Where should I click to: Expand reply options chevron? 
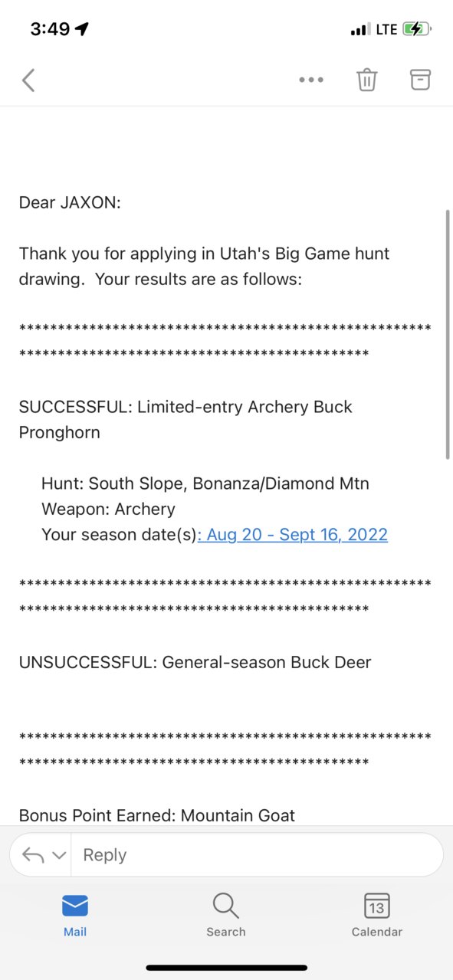click(x=59, y=856)
